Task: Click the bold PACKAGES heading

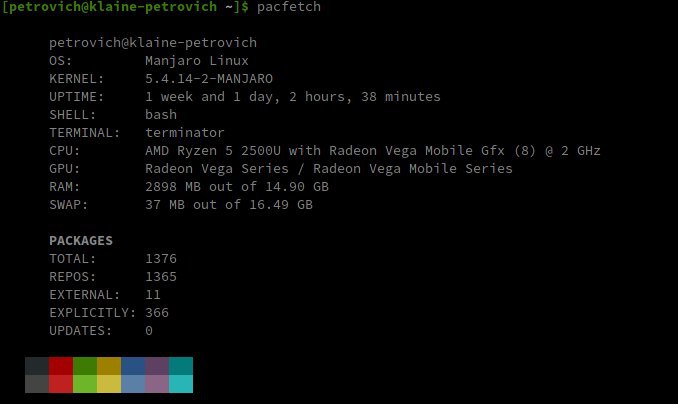Action: [x=81, y=240]
